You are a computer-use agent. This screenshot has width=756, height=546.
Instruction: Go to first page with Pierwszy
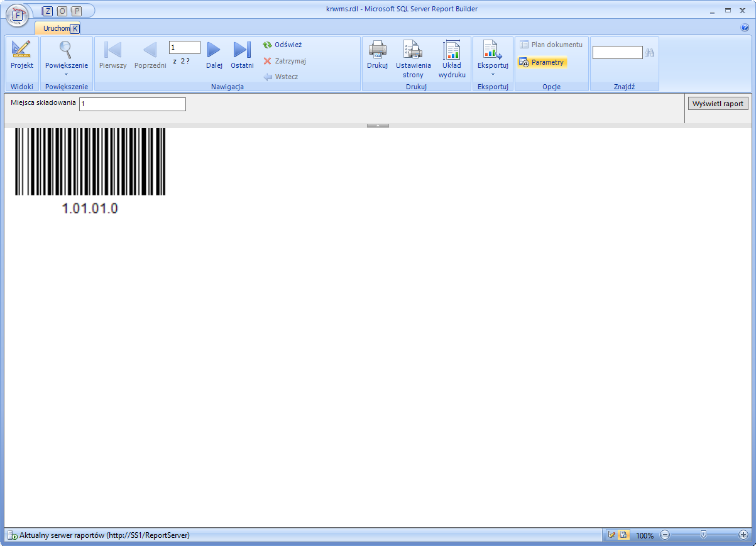point(113,55)
